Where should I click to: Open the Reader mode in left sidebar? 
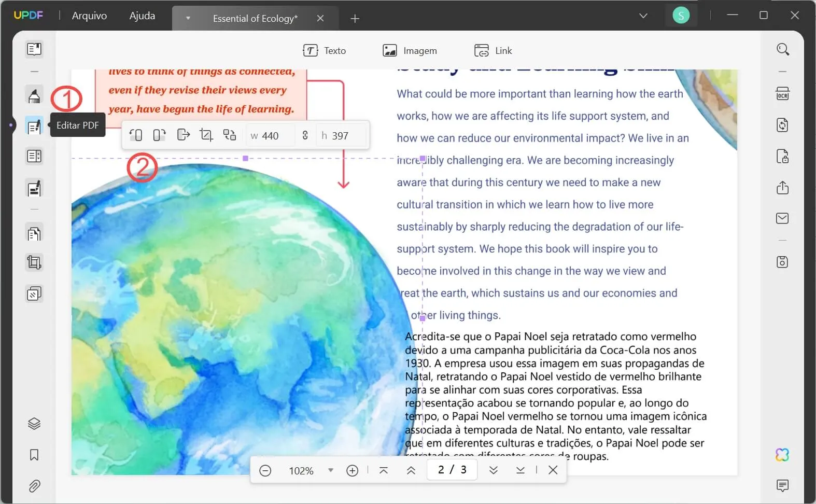[34, 49]
